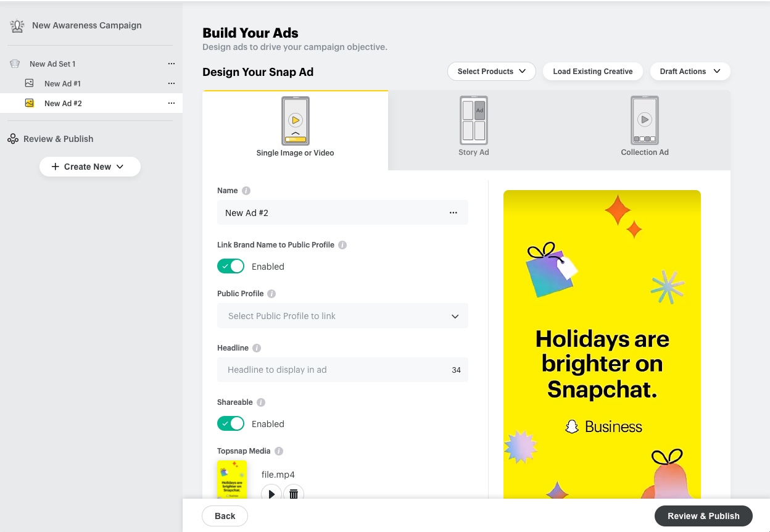Click the image icon beside New Ad #1
The image size is (770, 532).
click(x=30, y=83)
